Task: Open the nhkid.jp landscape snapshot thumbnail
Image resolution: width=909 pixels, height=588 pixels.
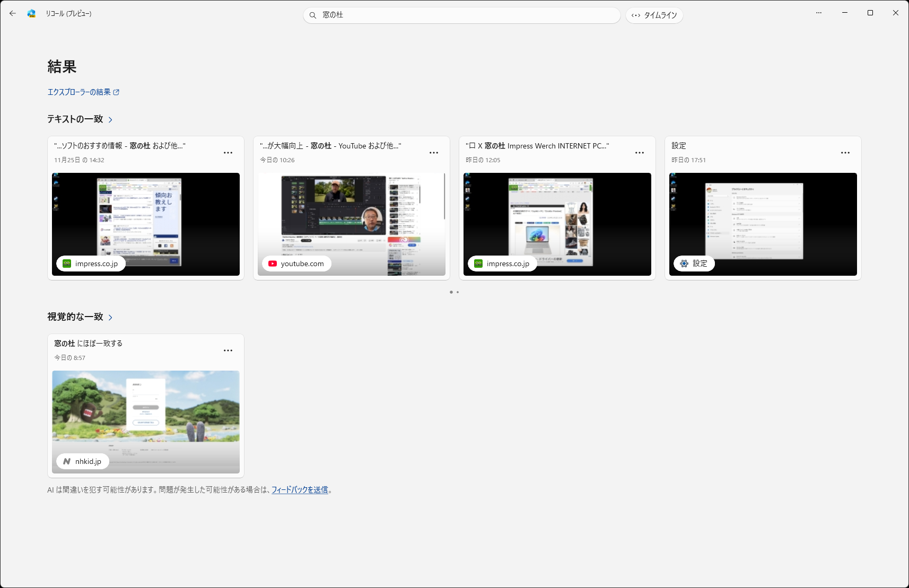Action: click(x=146, y=422)
